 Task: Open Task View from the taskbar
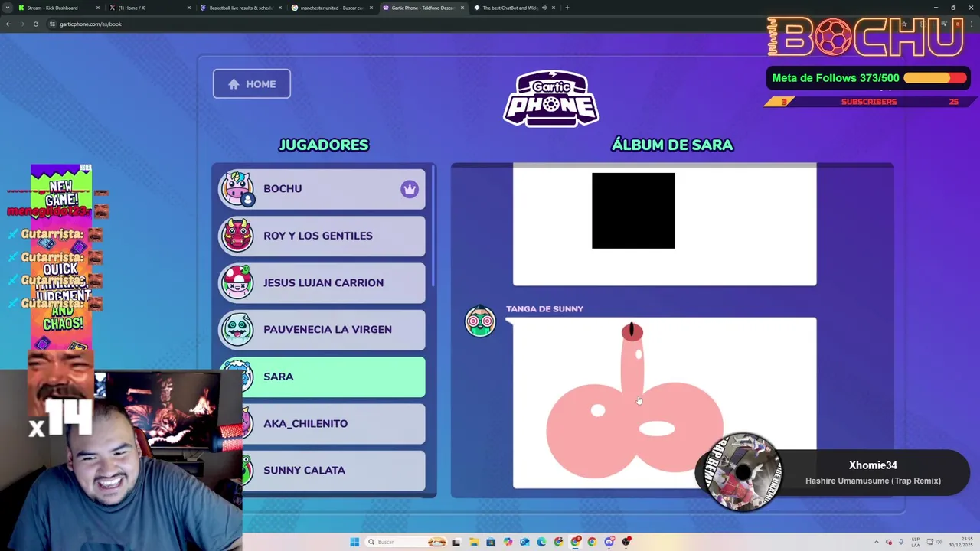point(456,542)
